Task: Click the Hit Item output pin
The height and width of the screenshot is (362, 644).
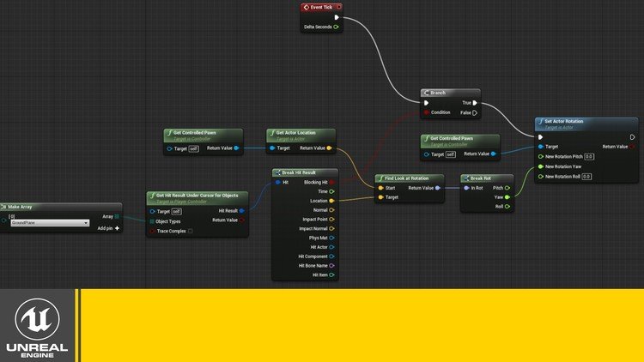Action: 331,275
